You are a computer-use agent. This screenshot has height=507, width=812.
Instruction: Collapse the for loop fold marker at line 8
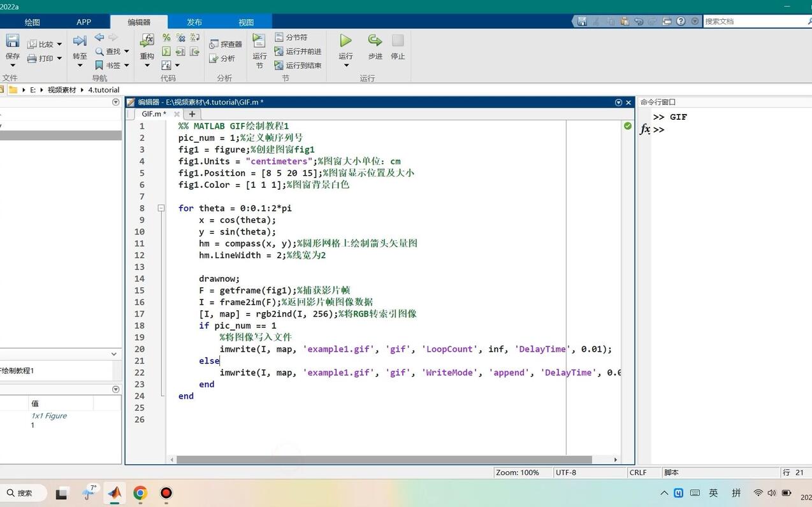(x=161, y=208)
